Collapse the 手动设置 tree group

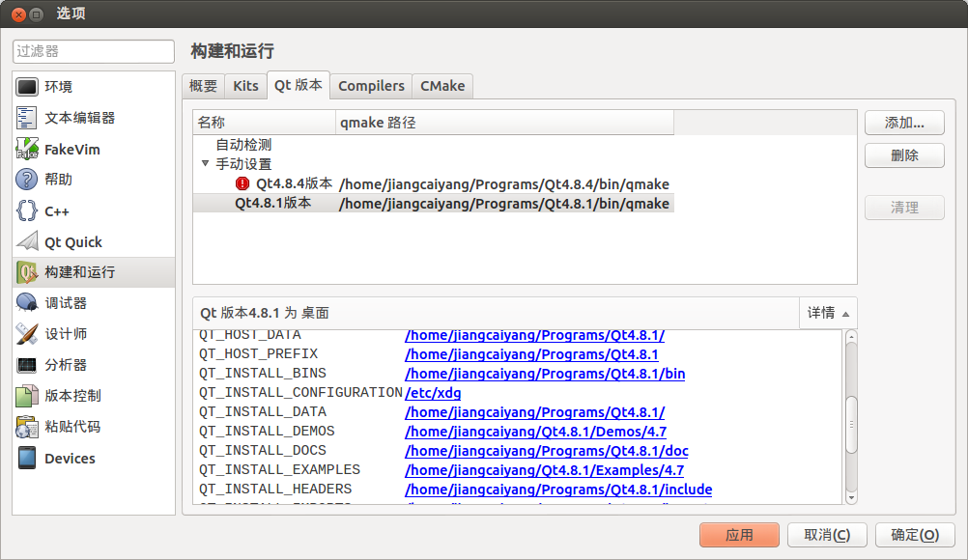point(205,163)
